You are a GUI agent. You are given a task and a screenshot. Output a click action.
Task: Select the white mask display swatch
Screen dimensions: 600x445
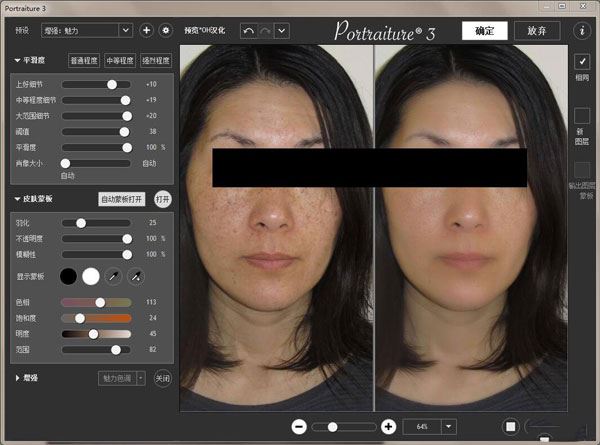tap(91, 275)
